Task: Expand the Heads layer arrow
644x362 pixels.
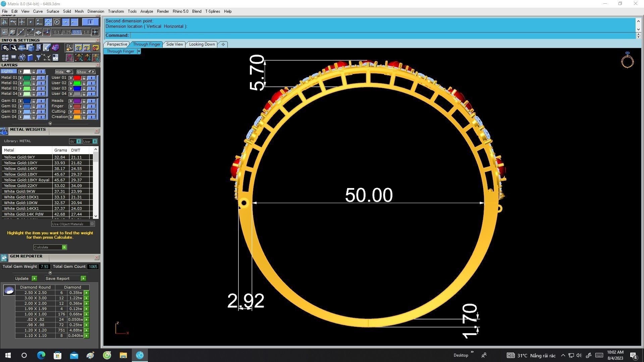Action: (x=71, y=101)
